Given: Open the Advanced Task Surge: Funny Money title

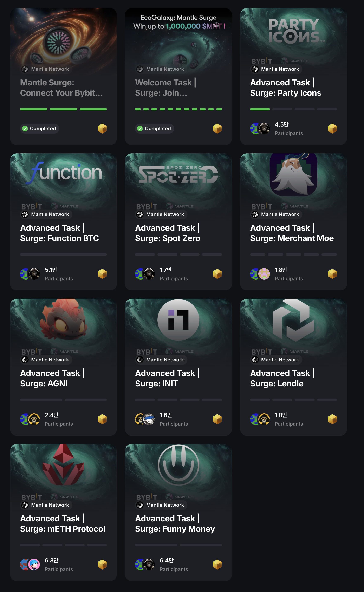Looking at the screenshot, I should tap(175, 523).
